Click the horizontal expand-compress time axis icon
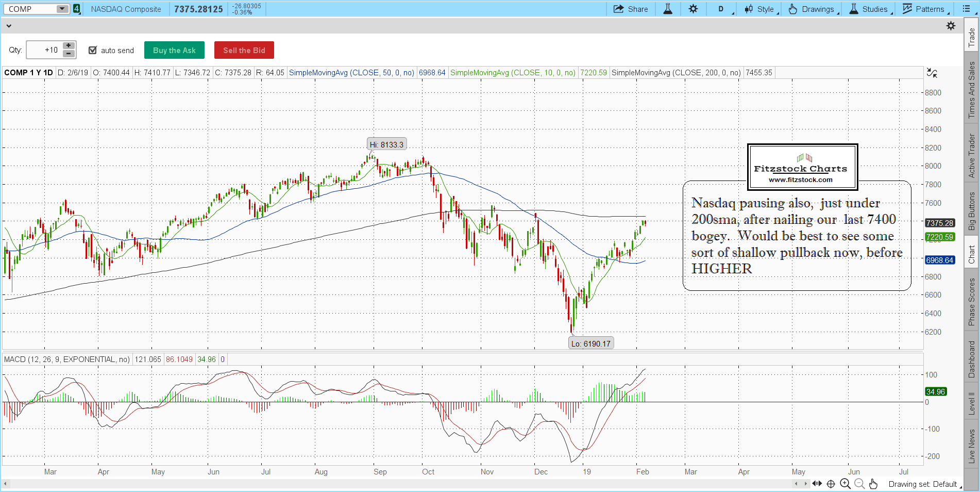This screenshot has width=980, height=492. tap(817, 484)
